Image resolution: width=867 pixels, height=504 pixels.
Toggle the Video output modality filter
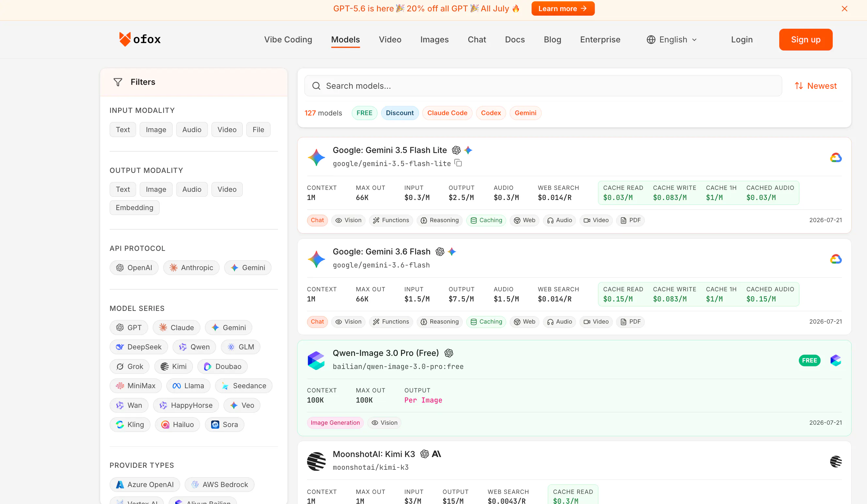tap(227, 190)
